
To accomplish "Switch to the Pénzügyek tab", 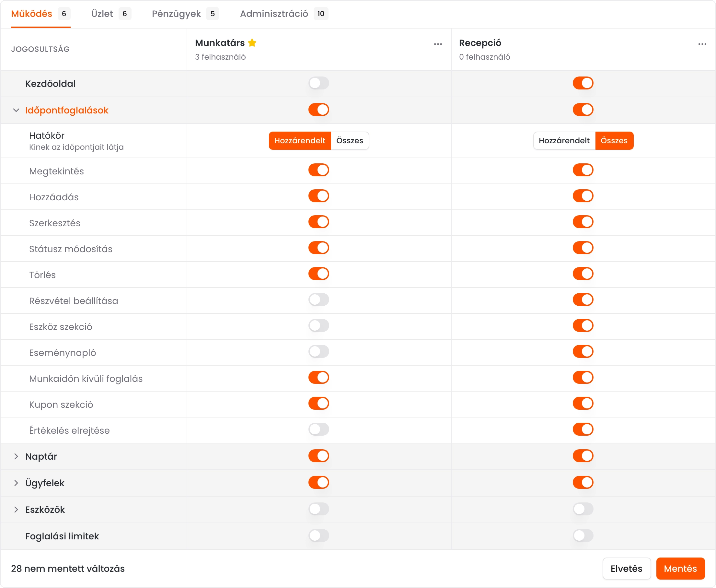I will (x=176, y=14).
